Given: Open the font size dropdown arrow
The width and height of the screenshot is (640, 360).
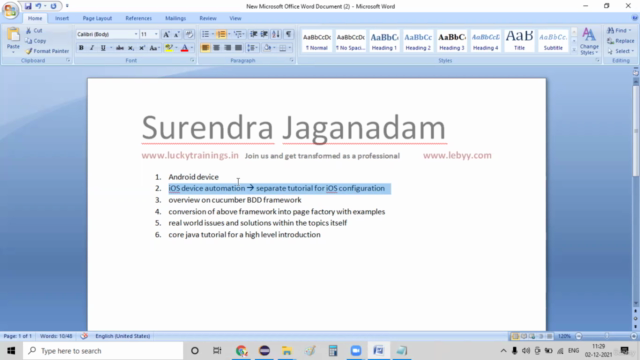Looking at the screenshot, I should tap(156, 34).
